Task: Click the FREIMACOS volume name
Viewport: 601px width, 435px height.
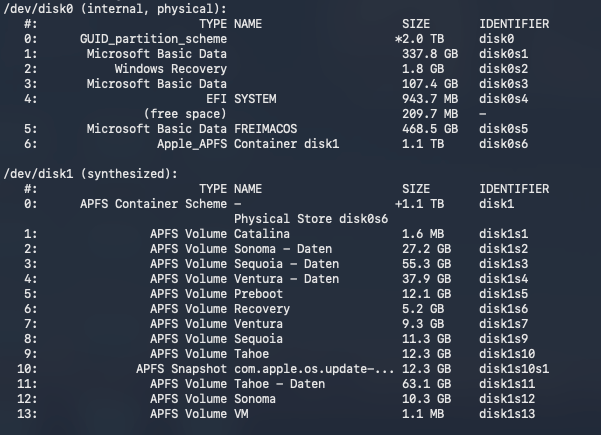Action: coord(265,129)
